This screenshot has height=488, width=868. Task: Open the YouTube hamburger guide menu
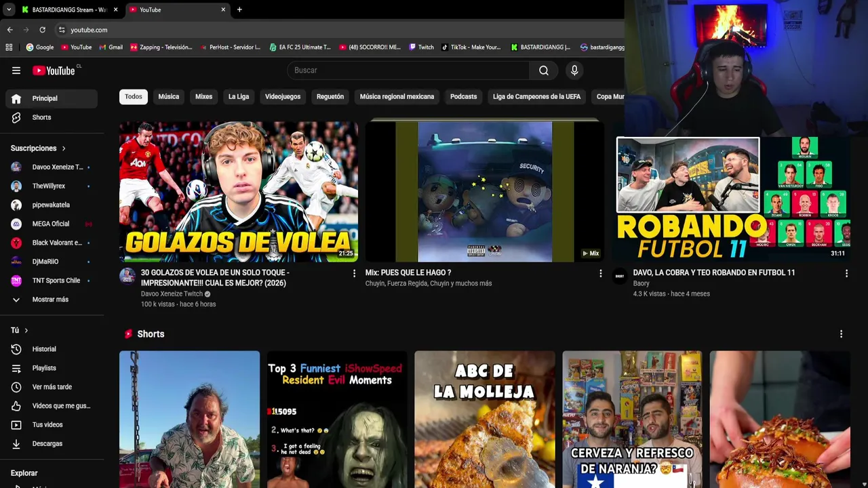point(16,70)
